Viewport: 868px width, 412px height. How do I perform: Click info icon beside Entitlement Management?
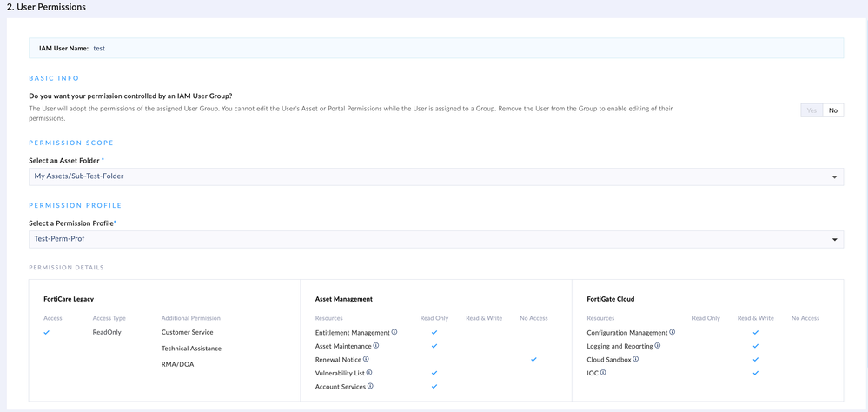394,332
